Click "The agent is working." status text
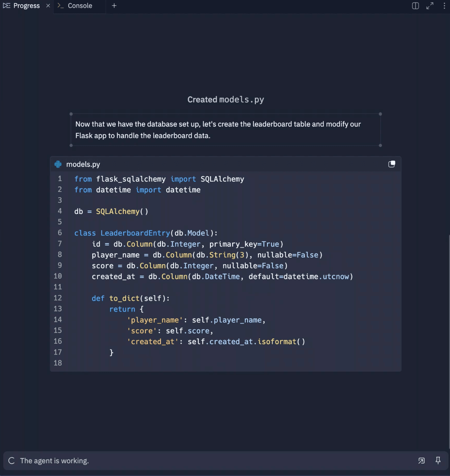 coord(54,461)
